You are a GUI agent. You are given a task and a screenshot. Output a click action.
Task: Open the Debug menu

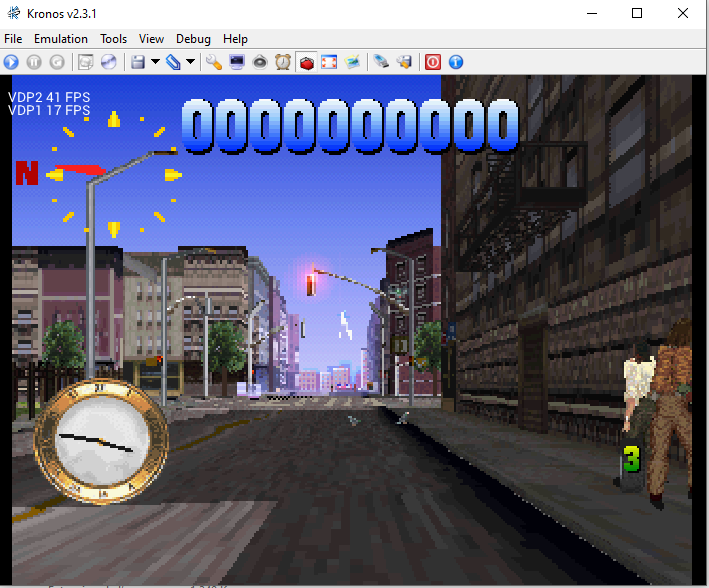[x=194, y=39]
